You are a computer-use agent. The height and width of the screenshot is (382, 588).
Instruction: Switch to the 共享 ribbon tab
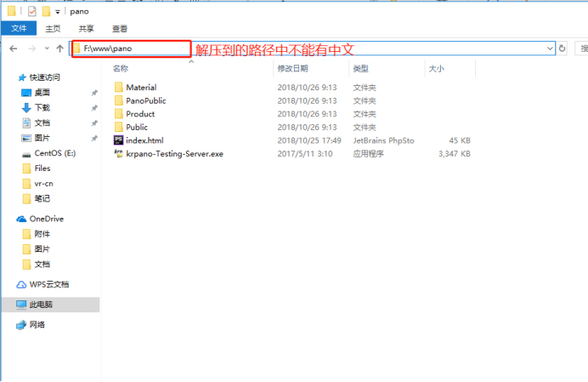click(86, 29)
